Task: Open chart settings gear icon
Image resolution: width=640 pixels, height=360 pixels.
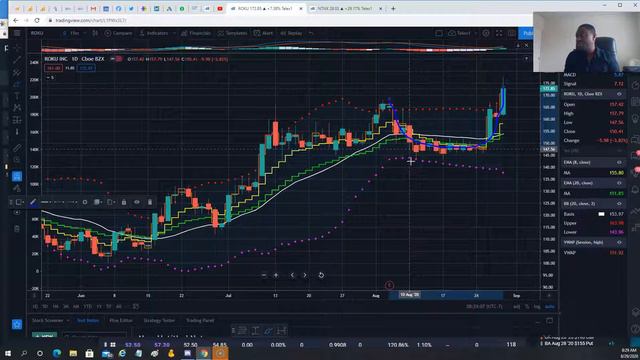Action: point(486,33)
